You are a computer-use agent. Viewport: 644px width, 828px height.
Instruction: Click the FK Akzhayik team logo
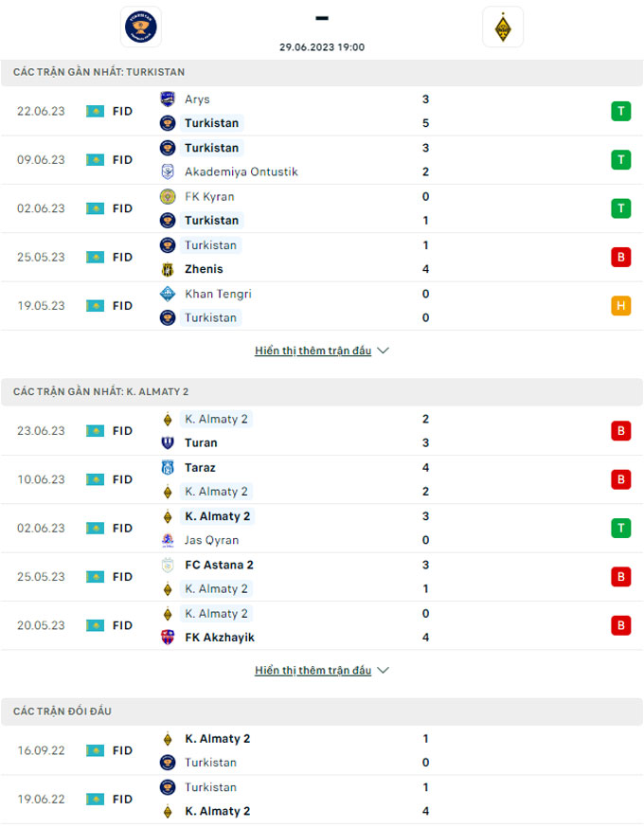[168, 638]
